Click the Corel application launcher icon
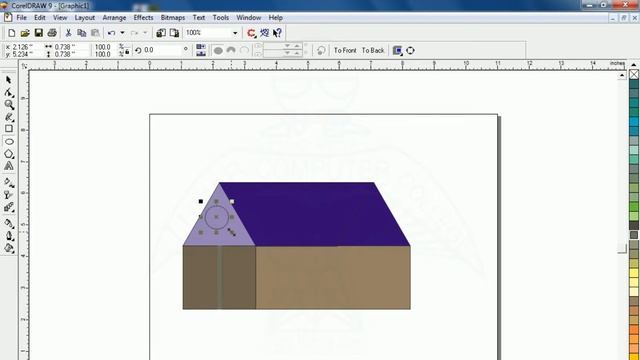Image resolution: width=640 pixels, height=360 pixels. [x=251, y=33]
